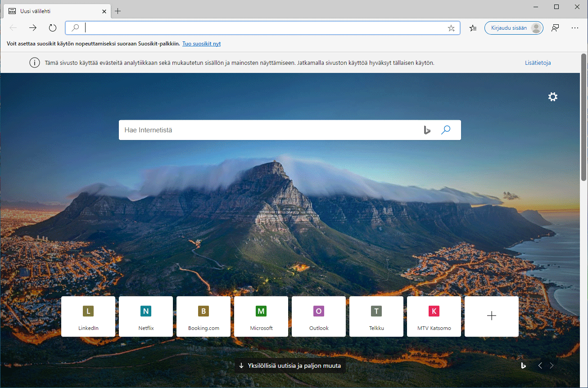Viewport: 588px width, 388px height.
Task: Open the new tab page settings gear
Action: (x=552, y=96)
